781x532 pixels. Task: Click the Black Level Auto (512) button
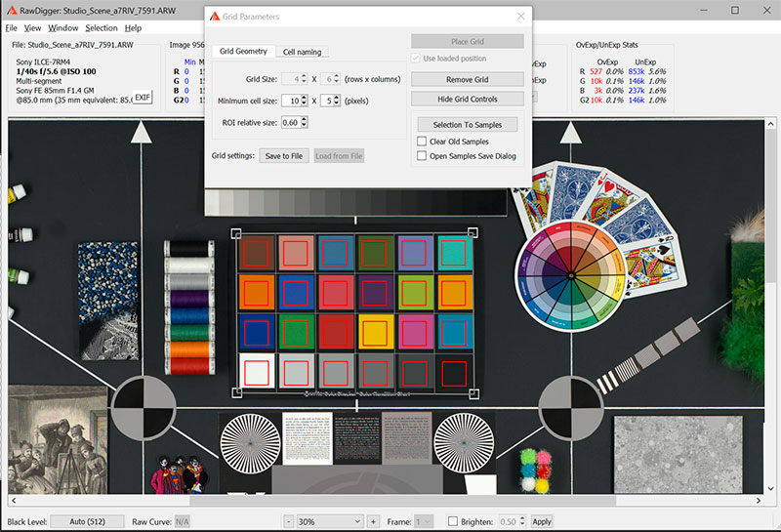coord(87,521)
